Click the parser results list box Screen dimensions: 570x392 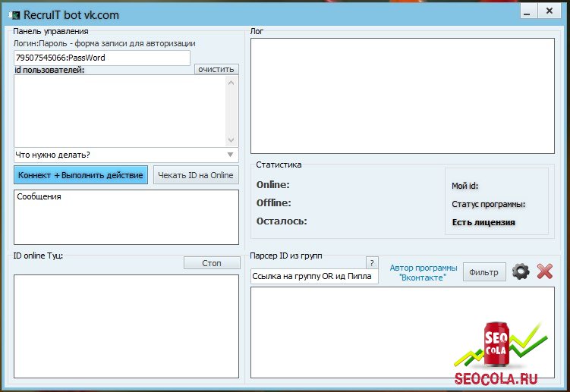(402, 332)
